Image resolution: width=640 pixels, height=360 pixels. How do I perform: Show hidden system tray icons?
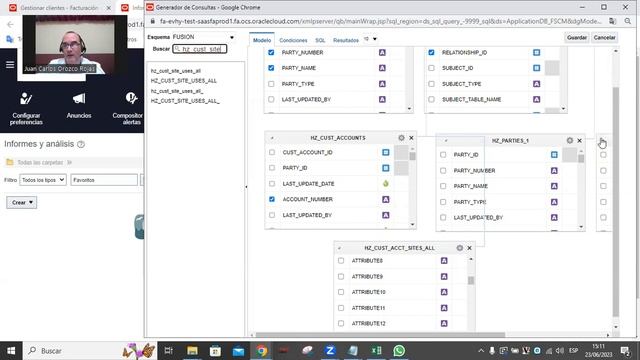point(481,351)
